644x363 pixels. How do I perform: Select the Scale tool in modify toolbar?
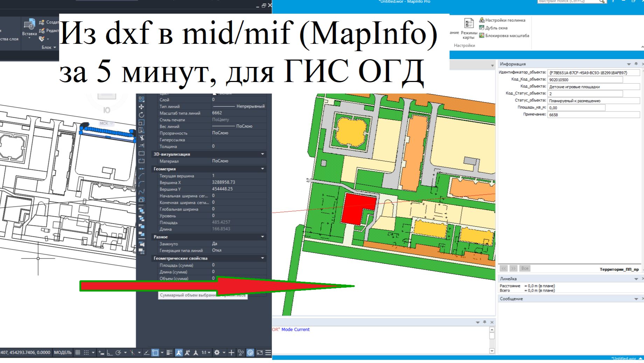(141, 122)
